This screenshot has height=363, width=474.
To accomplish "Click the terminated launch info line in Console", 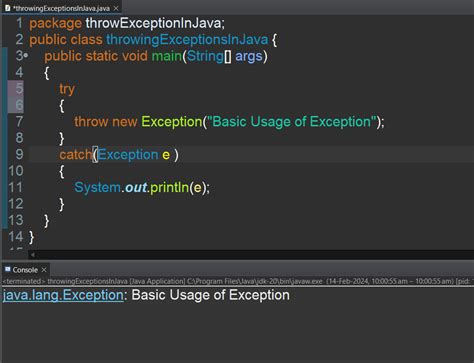I will coord(238,281).
